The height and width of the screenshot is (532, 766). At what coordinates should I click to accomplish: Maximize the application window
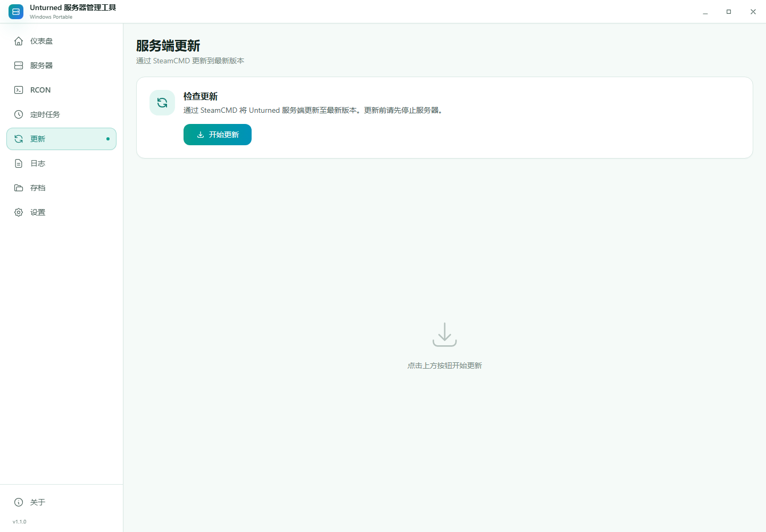(x=729, y=12)
